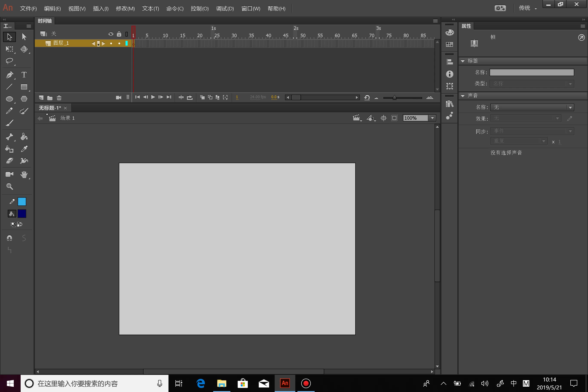The image size is (588, 392).
Task: Select the Zoom magnifier tool
Action: point(9,186)
